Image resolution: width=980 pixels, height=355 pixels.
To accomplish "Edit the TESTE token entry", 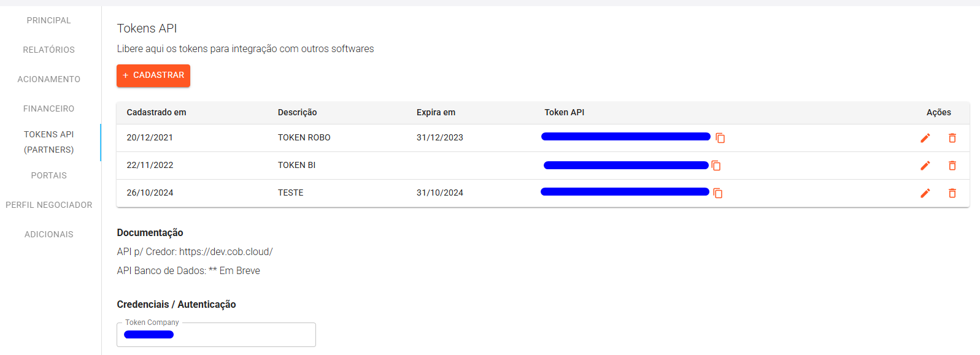I will click(x=925, y=193).
